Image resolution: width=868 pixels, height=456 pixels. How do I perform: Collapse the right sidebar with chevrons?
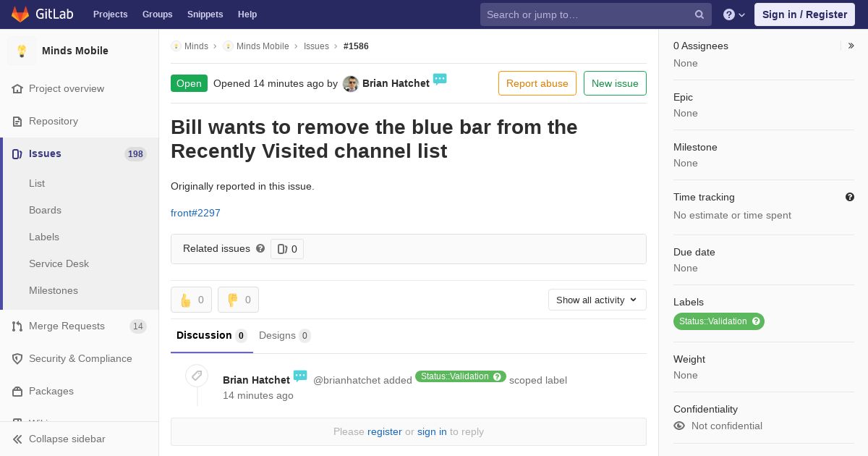(x=851, y=46)
